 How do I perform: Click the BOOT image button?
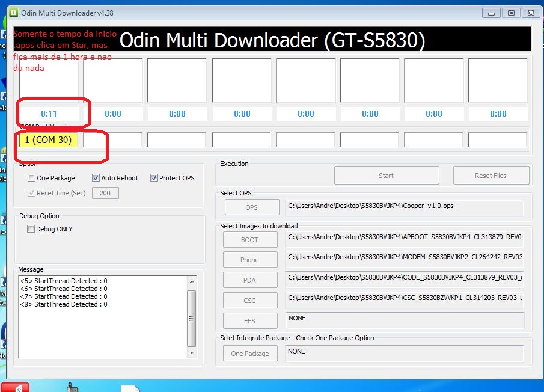(250, 240)
